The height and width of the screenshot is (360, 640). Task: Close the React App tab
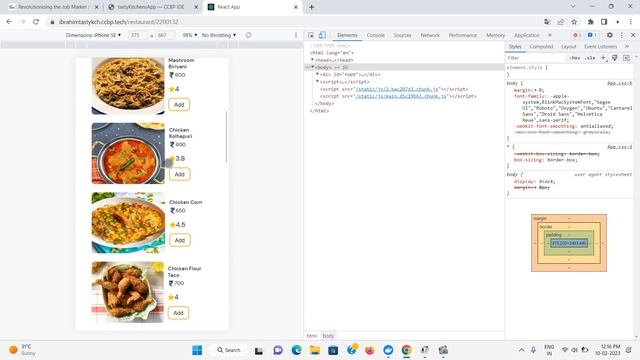pyautogui.click(x=296, y=7)
